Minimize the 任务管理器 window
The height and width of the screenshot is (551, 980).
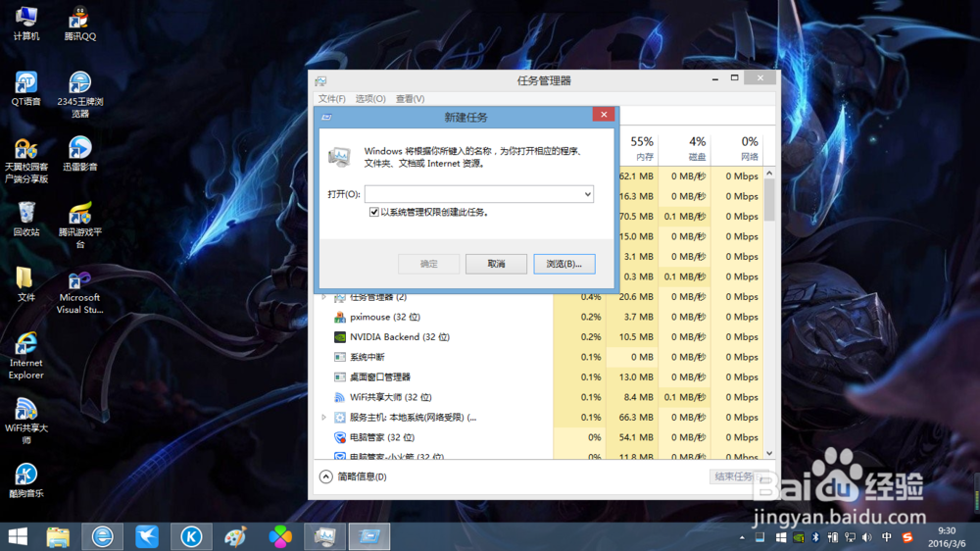[715, 78]
